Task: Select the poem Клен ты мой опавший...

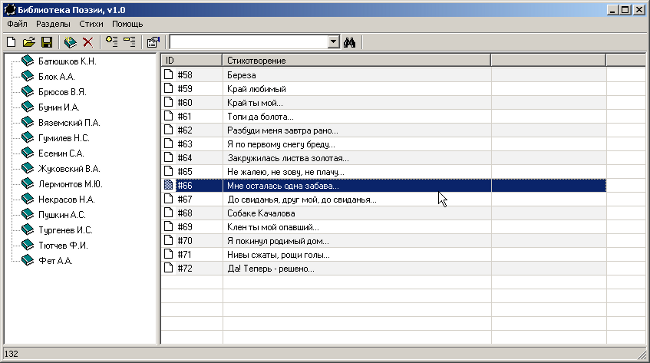Action: [273, 227]
